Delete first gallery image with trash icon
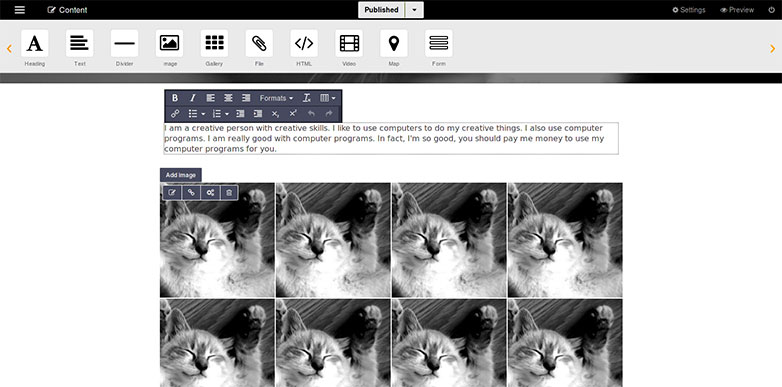 229,193
